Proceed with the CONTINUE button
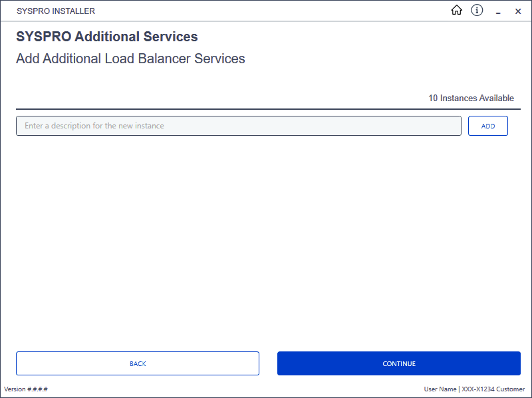This screenshot has height=398, width=532. pos(398,363)
